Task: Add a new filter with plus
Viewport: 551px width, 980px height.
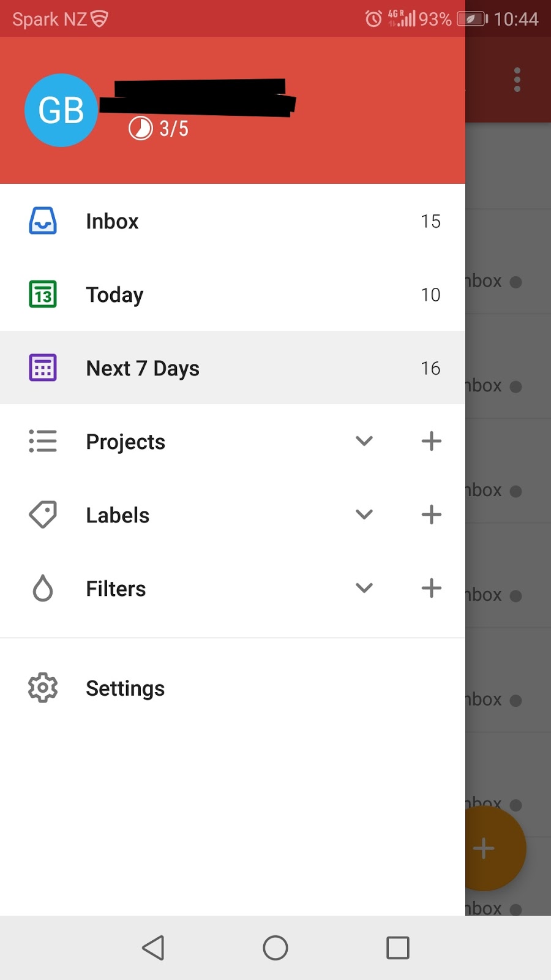Action: coord(432,588)
